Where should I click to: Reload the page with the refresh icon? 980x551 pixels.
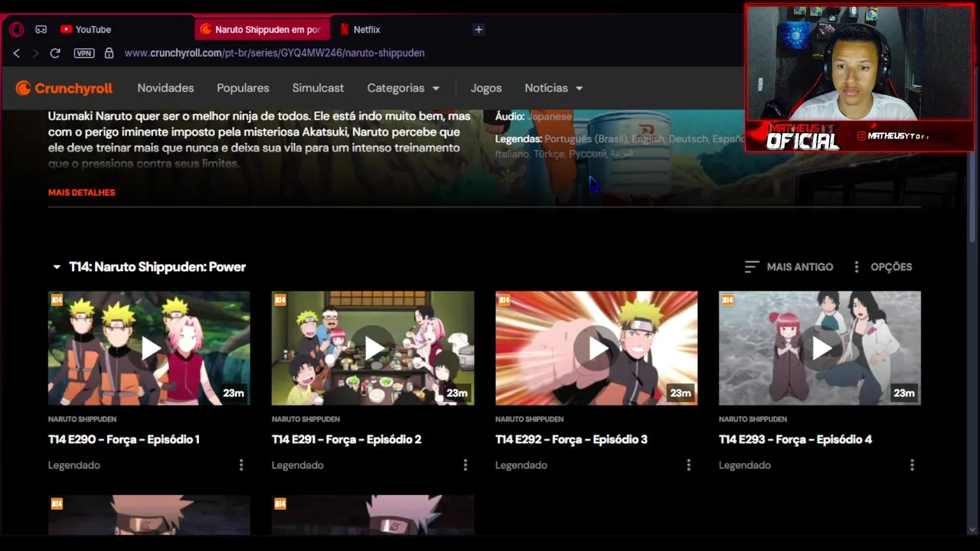55,53
